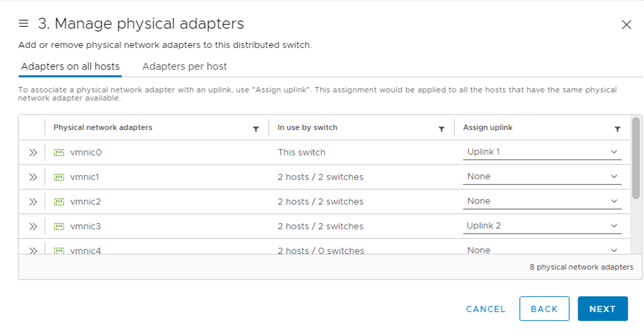Click the vmnic0 network adapter icon
The width and height of the screenshot is (644, 336).
(x=59, y=153)
